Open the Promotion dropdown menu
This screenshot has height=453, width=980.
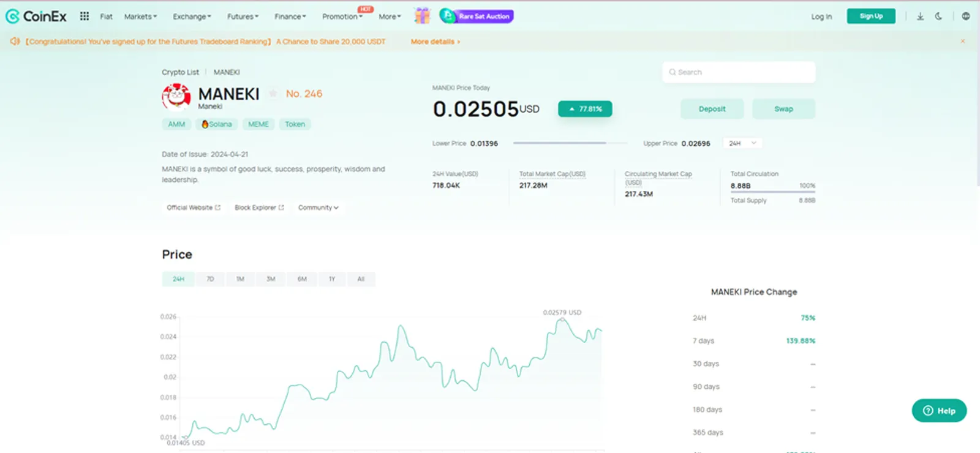coord(342,17)
